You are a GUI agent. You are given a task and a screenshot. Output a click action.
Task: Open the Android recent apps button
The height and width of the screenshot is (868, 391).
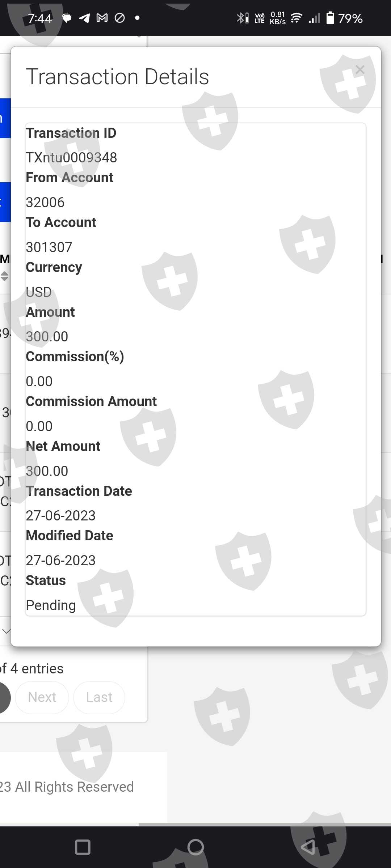click(83, 847)
